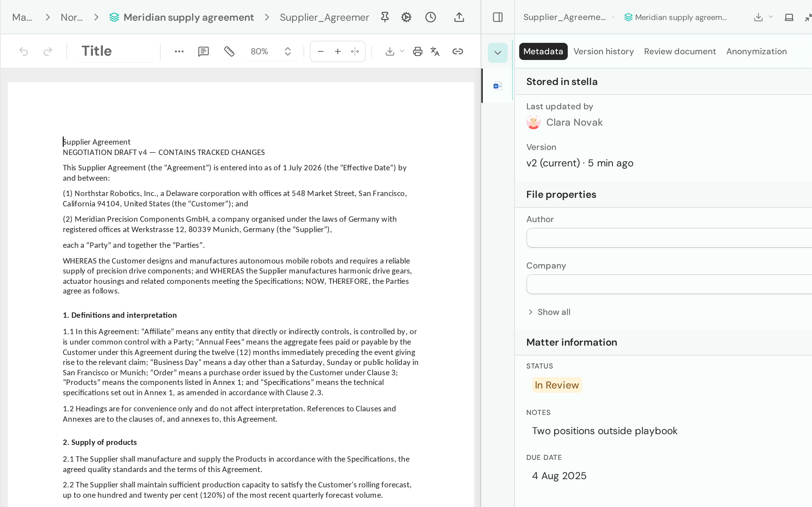Viewport: 812px width, 507px height.
Task: Open the Title paragraph style dropdown
Action: [x=114, y=51]
